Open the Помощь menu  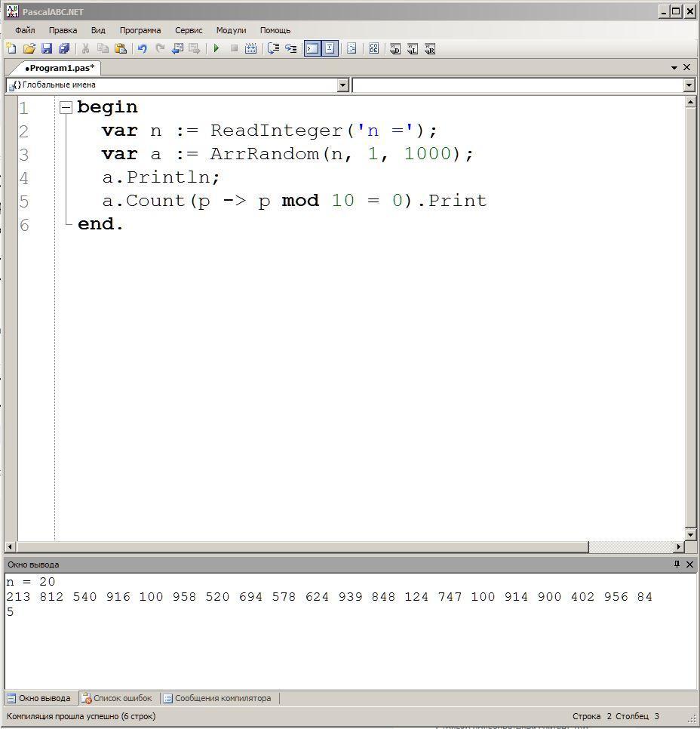click(275, 30)
